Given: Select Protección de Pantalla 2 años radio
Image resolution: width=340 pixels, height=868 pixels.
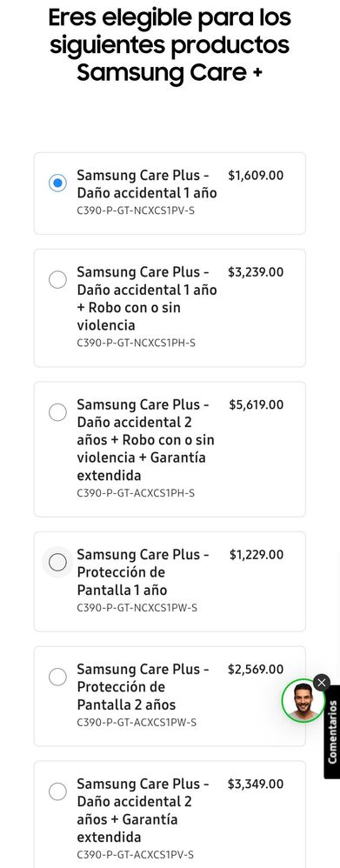Looking at the screenshot, I should click(x=57, y=677).
